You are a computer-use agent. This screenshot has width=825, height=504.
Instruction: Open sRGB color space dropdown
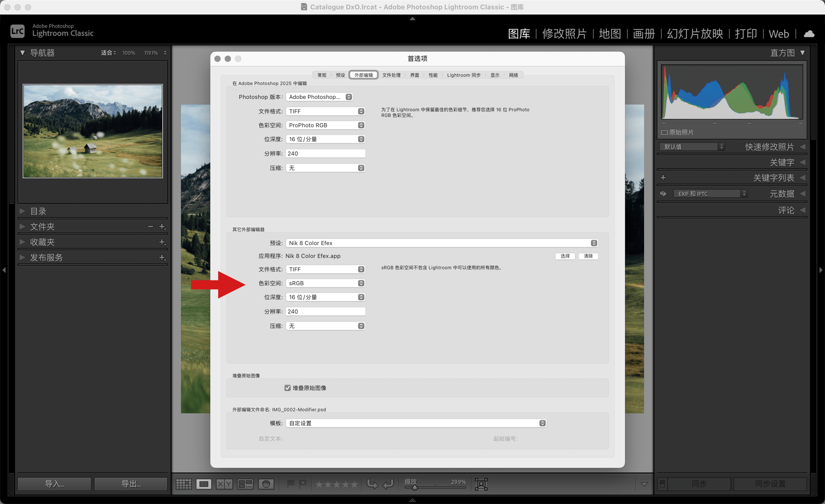[325, 283]
